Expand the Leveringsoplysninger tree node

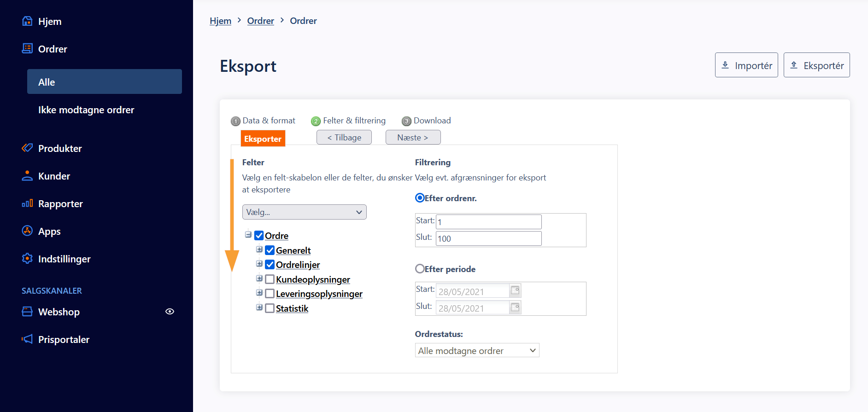[x=259, y=293]
